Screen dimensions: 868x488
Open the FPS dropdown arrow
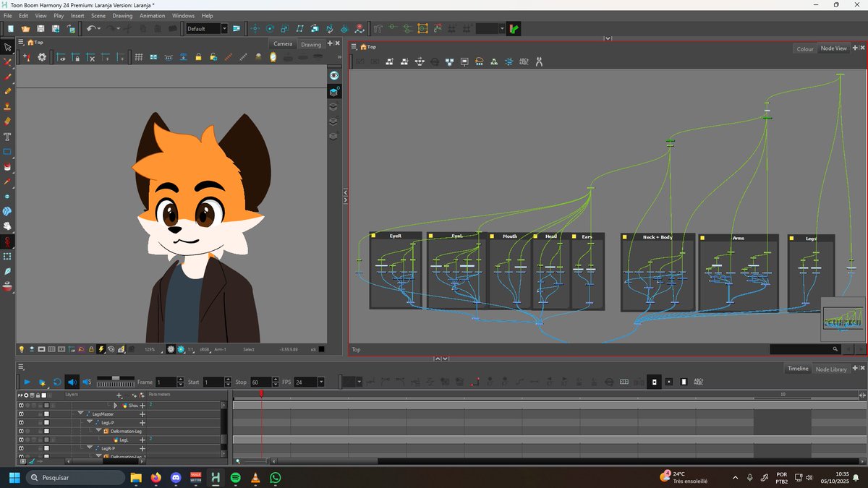[x=321, y=382]
